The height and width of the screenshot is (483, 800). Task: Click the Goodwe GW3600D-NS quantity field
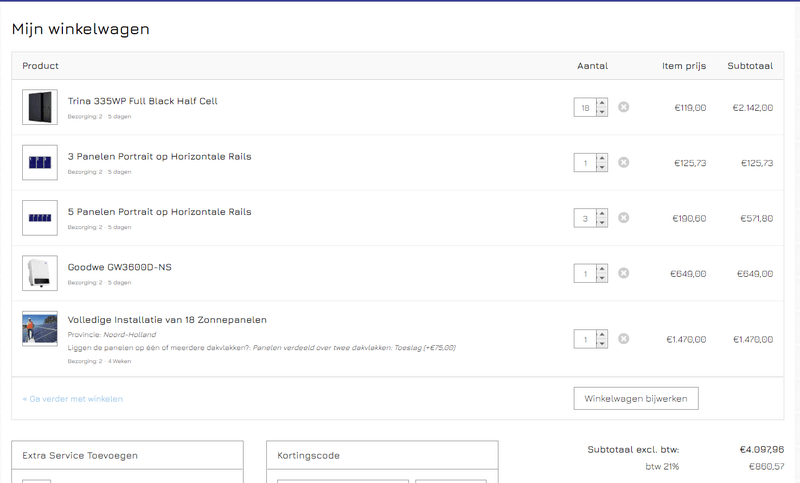[x=585, y=273]
